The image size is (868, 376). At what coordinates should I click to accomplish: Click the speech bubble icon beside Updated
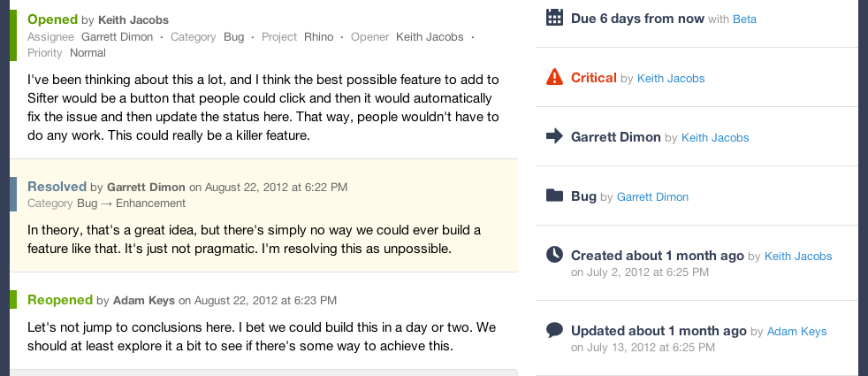click(x=554, y=331)
